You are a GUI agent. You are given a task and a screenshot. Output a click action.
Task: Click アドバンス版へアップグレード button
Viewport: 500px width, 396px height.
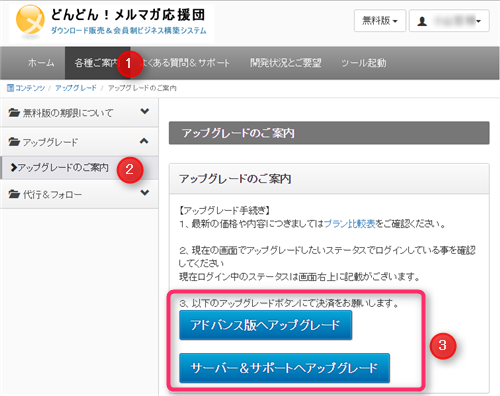[x=265, y=325]
